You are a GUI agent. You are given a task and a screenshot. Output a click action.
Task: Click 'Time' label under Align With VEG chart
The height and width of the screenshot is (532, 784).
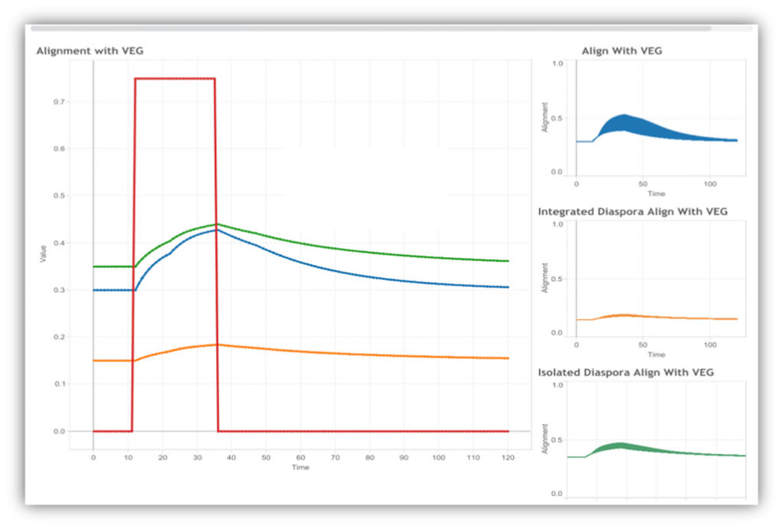click(656, 194)
